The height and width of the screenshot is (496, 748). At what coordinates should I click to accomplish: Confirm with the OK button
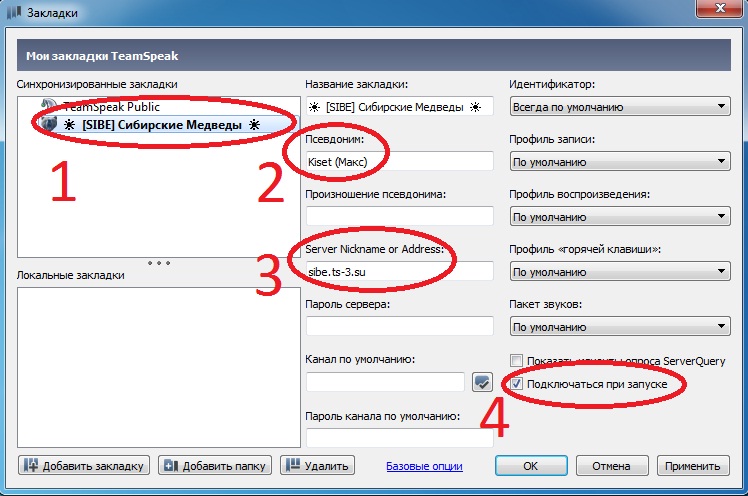[x=531, y=465]
